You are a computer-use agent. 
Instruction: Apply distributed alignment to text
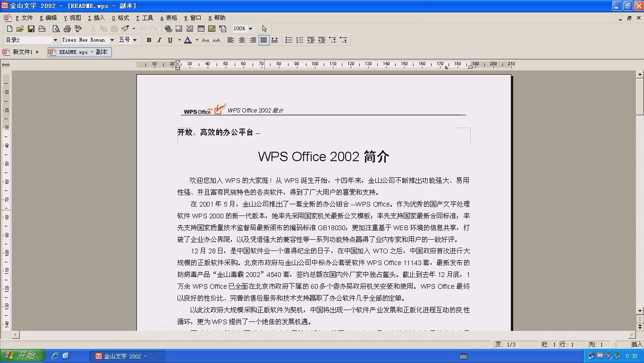point(274,40)
